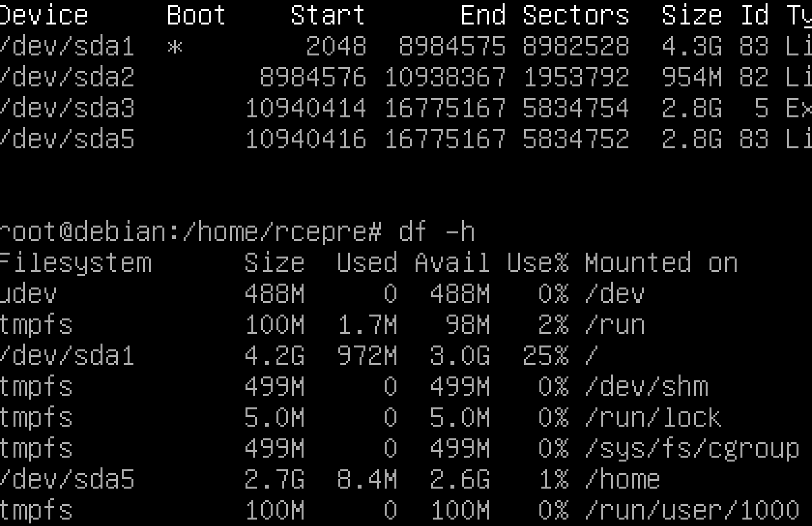
Task: Click the /dev/sda5 entry in fdisk table
Action: 66,139
